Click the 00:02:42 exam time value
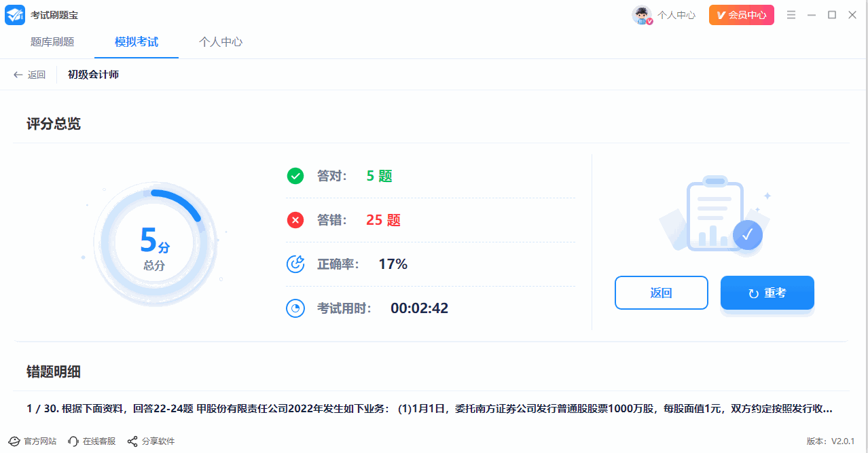This screenshot has width=868, height=453. 420,308
